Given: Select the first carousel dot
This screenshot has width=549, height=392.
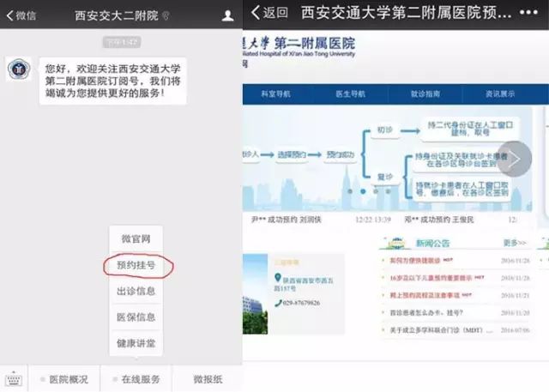Looking at the screenshot, I should pyautogui.click(x=350, y=191).
